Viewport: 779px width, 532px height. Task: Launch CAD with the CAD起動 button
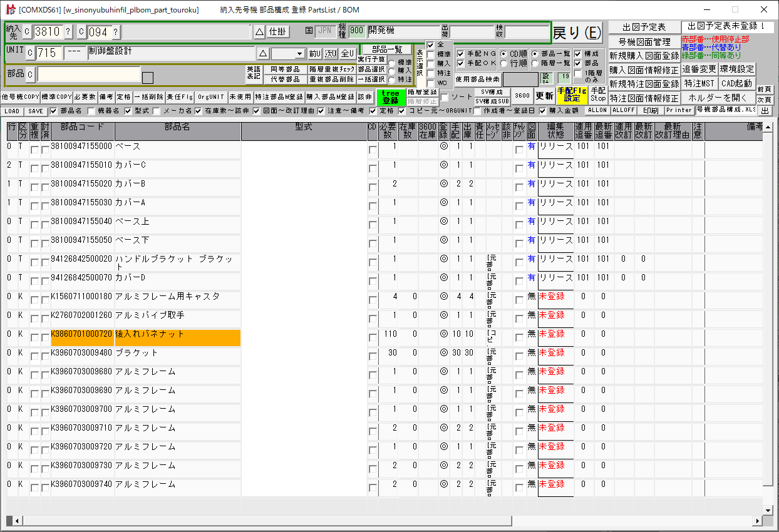coord(736,83)
